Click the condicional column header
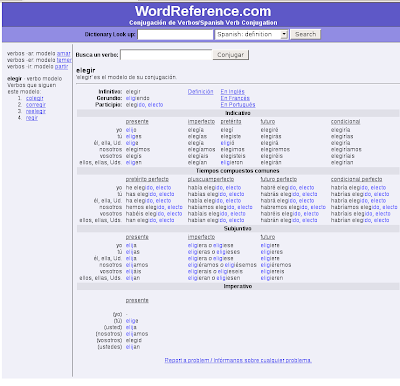This screenshot has height=386, width=400. tap(345, 122)
